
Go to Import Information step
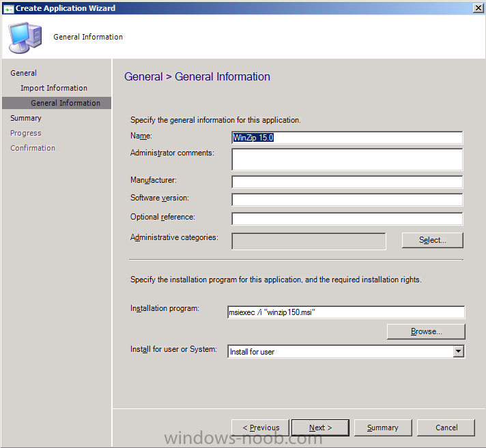(x=54, y=88)
